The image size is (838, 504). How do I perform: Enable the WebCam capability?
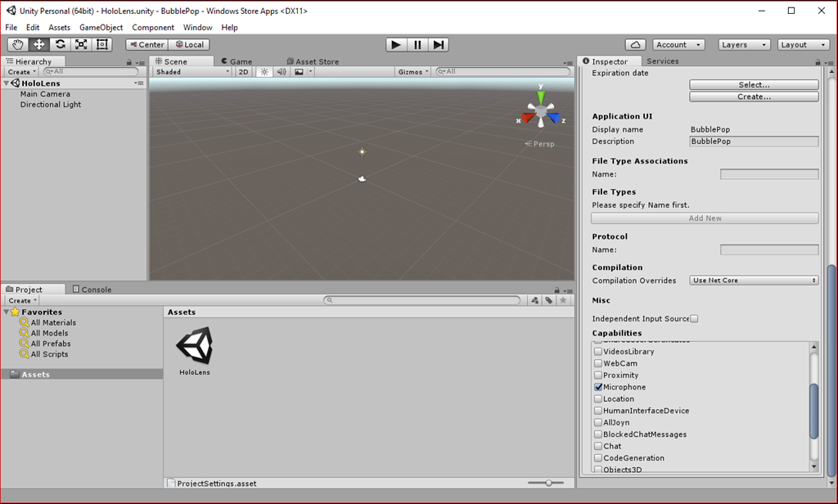click(598, 363)
